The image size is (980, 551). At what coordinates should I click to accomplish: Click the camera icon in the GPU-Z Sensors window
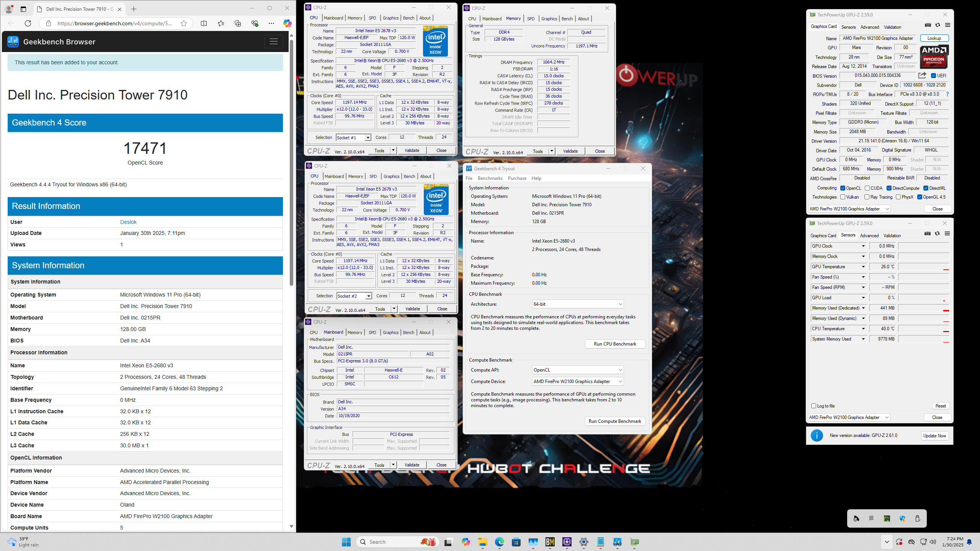click(928, 234)
